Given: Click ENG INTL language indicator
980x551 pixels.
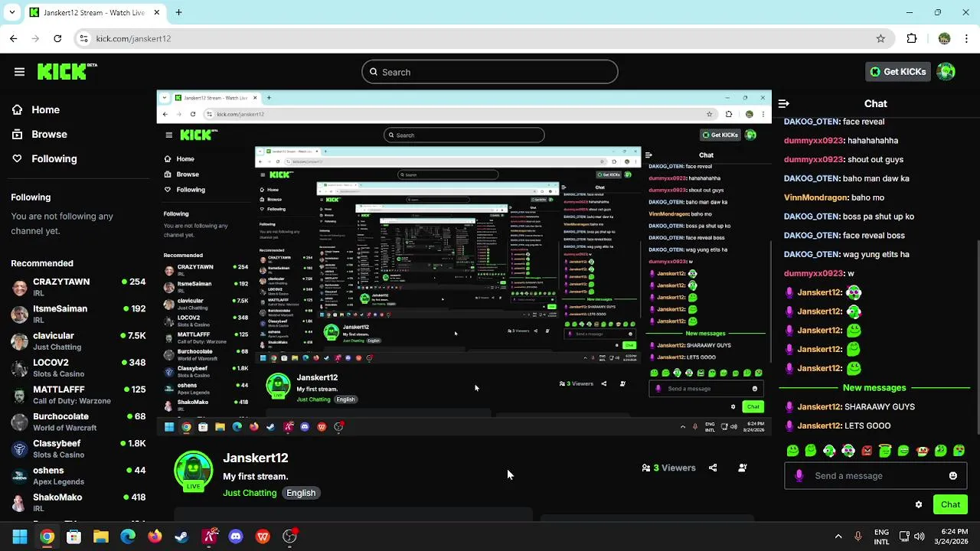Looking at the screenshot, I should click(x=881, y=536).
